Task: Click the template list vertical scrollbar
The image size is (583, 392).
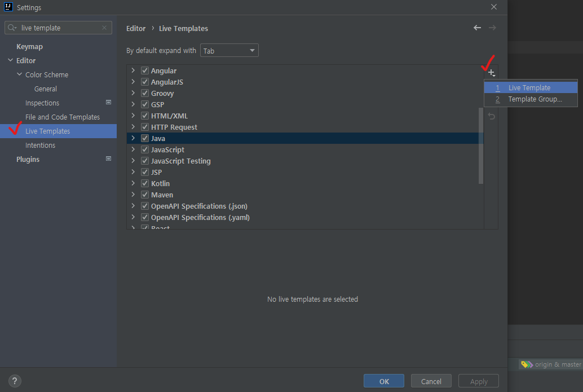Action: point(481,146)
